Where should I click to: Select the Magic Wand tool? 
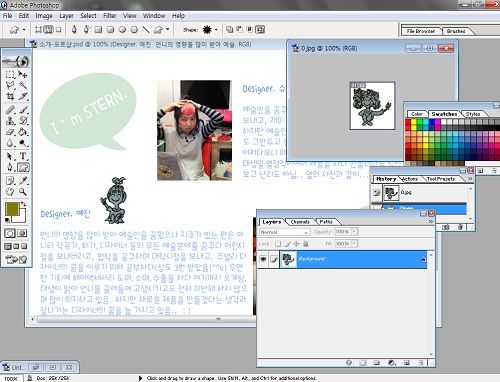pyautogui.click(x=23, y=85)
